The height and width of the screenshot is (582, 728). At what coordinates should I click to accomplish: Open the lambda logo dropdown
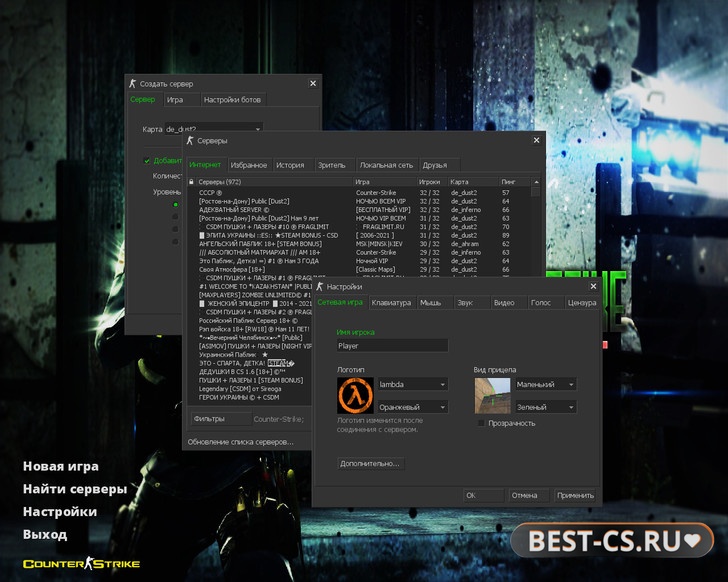413,384
